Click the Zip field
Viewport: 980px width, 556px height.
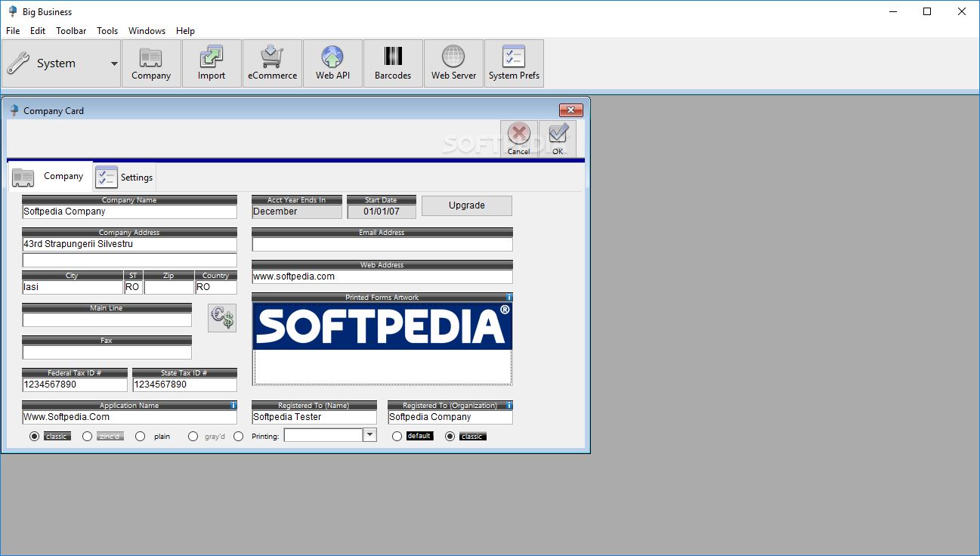pyautogui.click(x=169, y=287)
